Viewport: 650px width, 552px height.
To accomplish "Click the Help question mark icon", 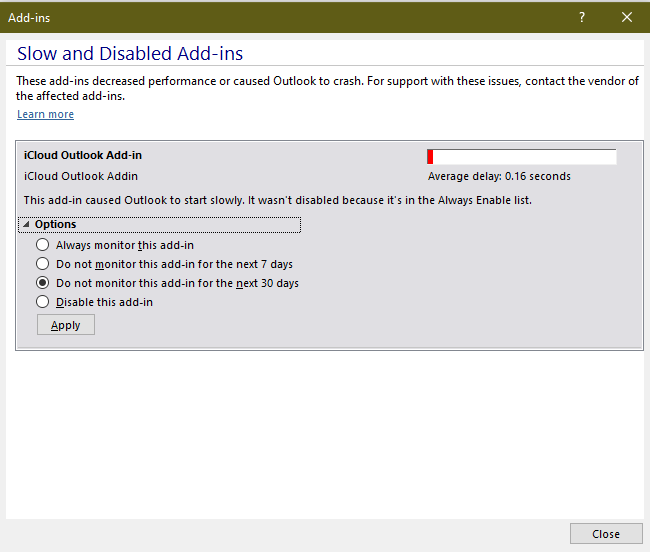I will point(582,17).
